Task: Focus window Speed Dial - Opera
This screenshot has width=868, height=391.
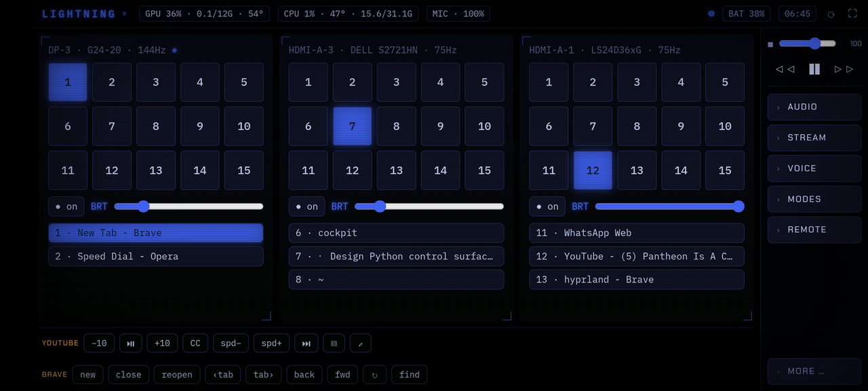Action: pos(156,257)
